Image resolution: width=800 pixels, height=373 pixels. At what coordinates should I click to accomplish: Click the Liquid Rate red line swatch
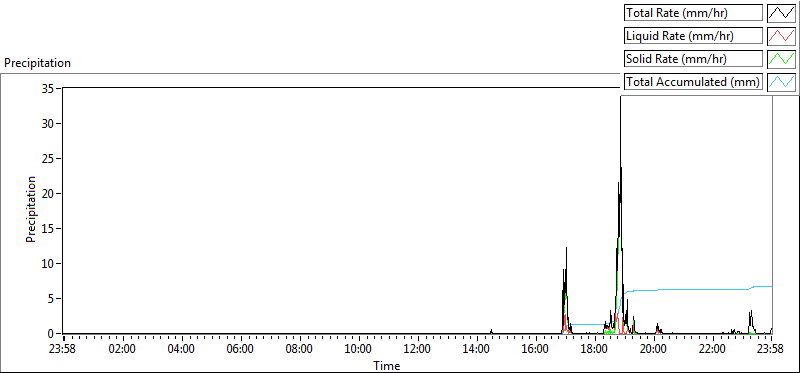click(781, 36)
